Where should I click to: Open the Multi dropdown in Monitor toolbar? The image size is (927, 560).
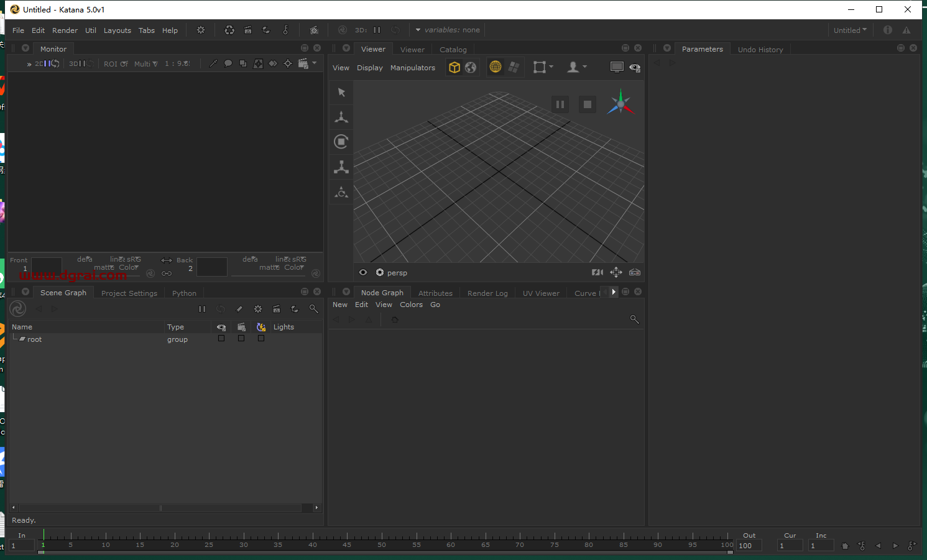pos(146,64)
